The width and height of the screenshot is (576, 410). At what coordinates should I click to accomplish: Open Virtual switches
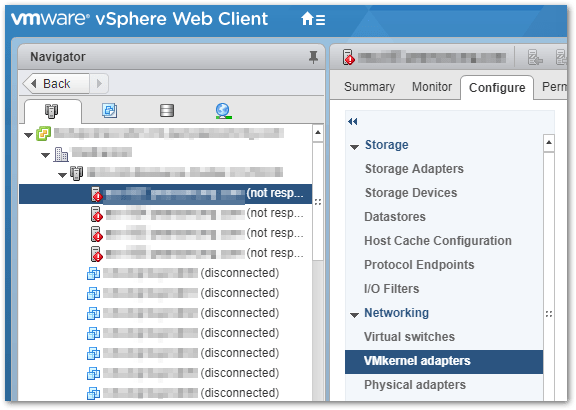[409, 337]
